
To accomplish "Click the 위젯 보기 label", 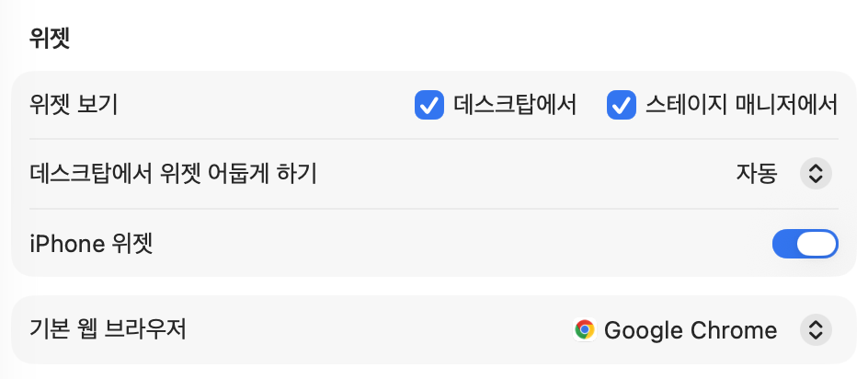I will pyautogui.click(x=74, y=105).
